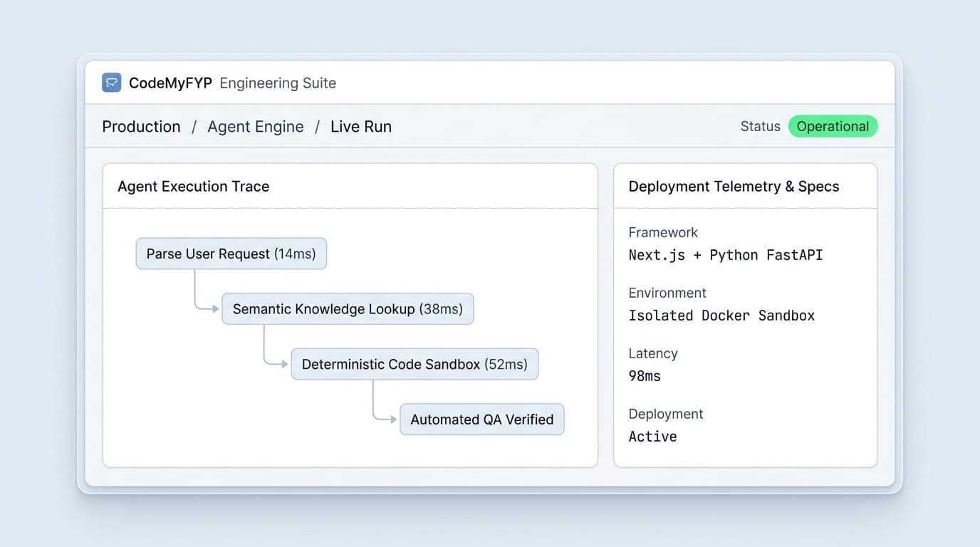Select the Deterministic Code Sandbox node
This screenshot has height=547, width=980.
click(x=415, y=364)
